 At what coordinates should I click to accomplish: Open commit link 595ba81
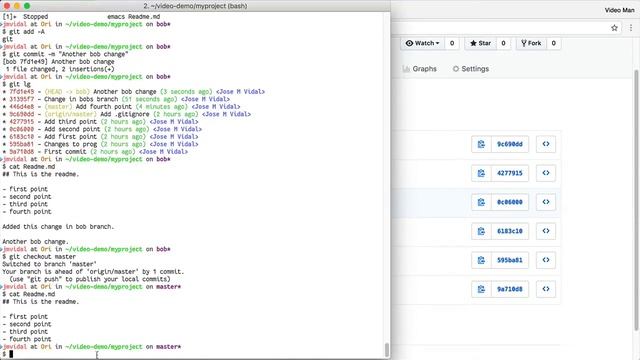coord(510,260)
